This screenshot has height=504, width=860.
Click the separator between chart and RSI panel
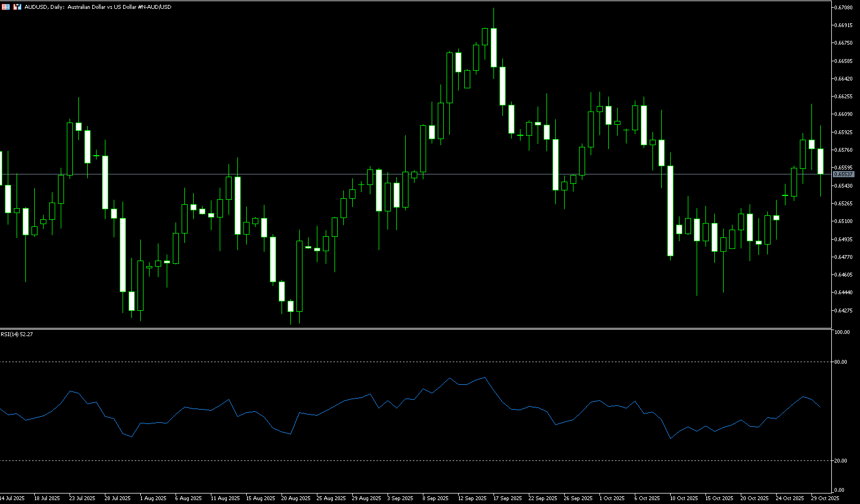414,328
